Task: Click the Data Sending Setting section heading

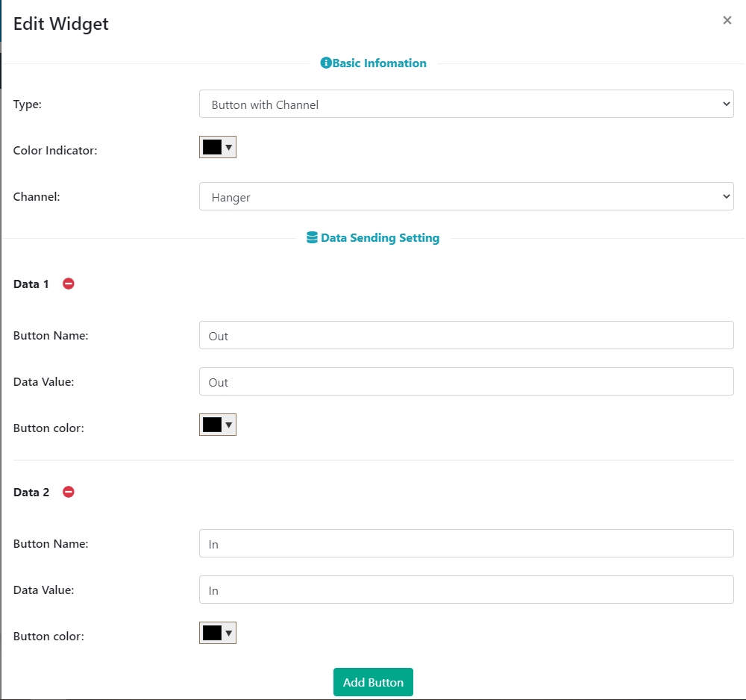Action: tap(380, 238)
